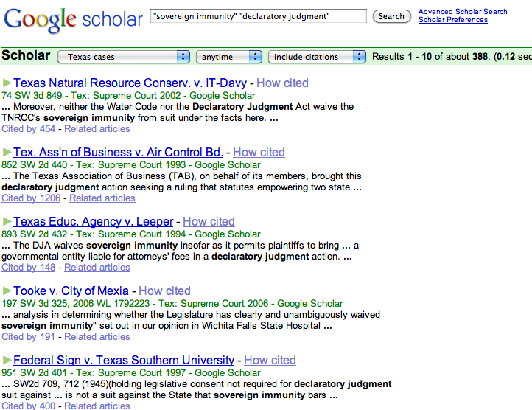Open Cited by 148 link
The width and height of the screenshot is (532, 410).
point(29,268)
